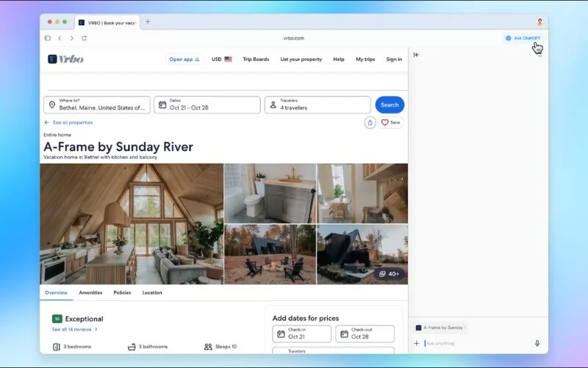
Task: Click the Vrbo logo in the header
Action: (65, 59)
